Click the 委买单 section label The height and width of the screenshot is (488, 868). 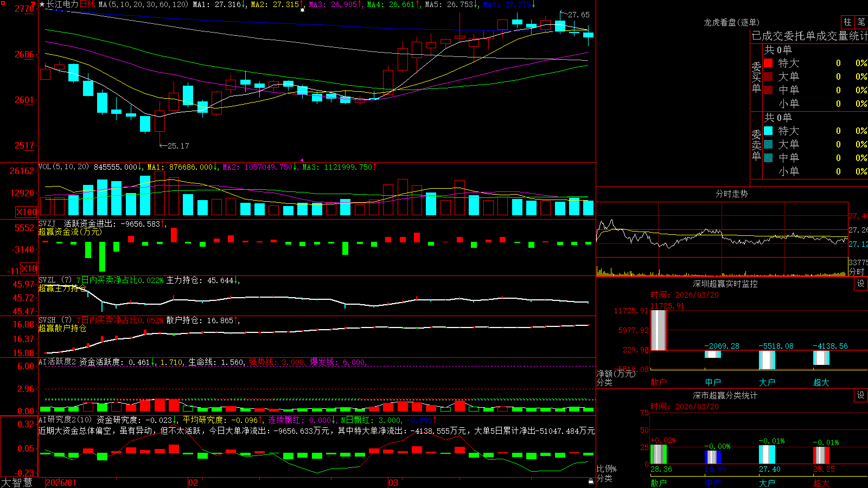coord(756,77)
